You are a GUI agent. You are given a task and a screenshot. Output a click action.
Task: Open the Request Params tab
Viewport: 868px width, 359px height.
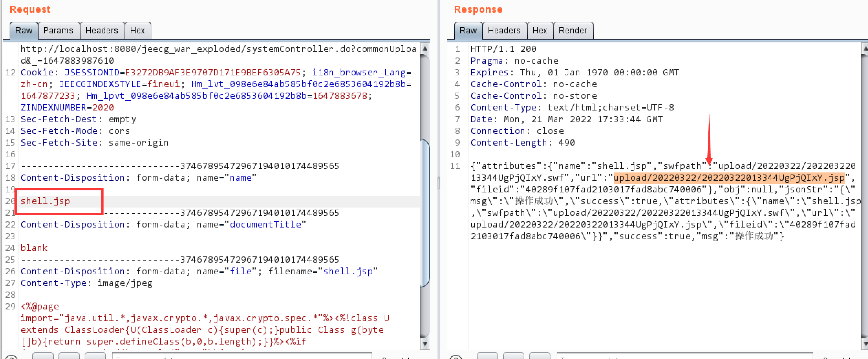(x=58, y=31)
